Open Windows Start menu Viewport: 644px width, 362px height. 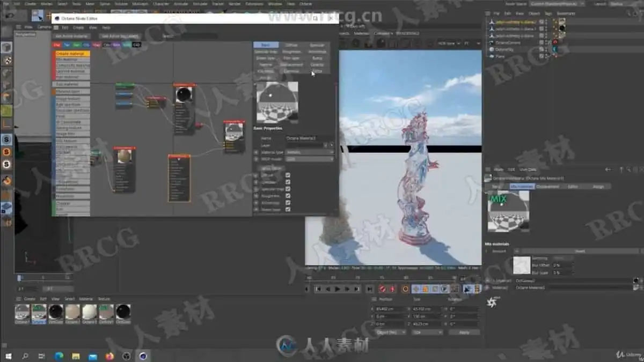click(8, 356)
